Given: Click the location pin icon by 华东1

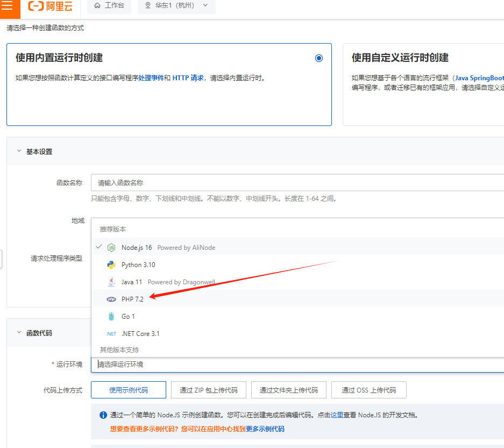Looking at the screenshot, I should pyautogui.click(x=148, y=5).
